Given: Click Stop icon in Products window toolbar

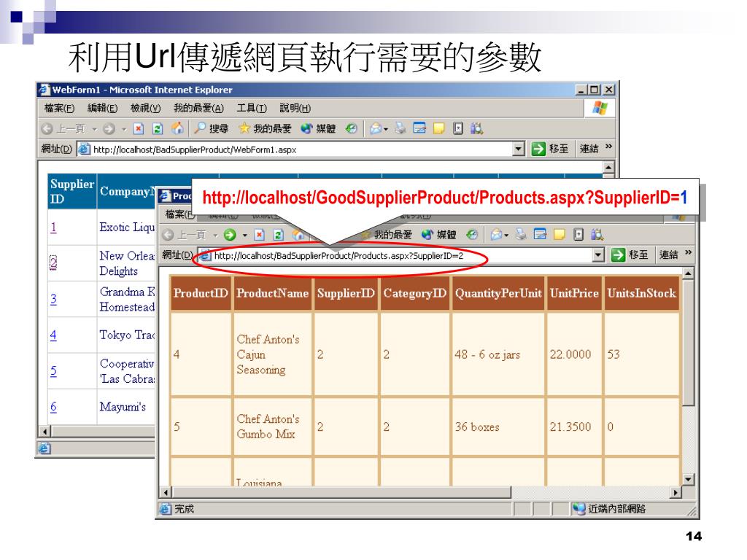Looking at the screenshot, I should (259, 235).
